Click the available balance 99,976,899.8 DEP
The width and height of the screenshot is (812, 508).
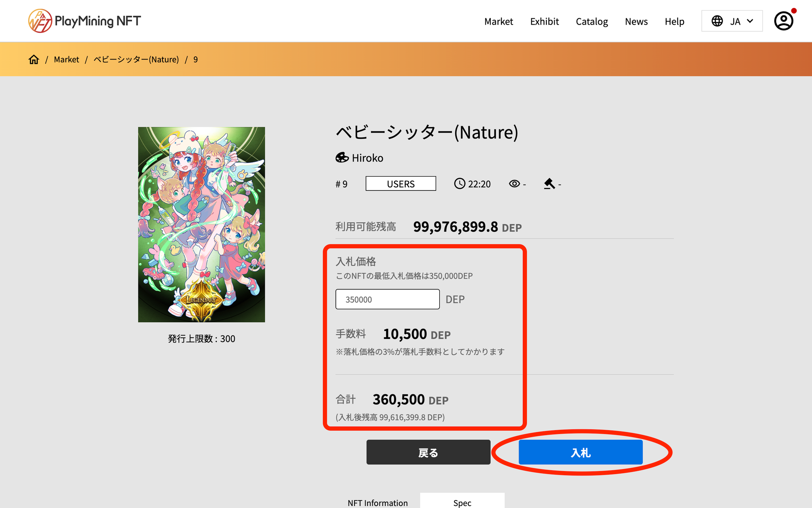[x=467, y=227]
